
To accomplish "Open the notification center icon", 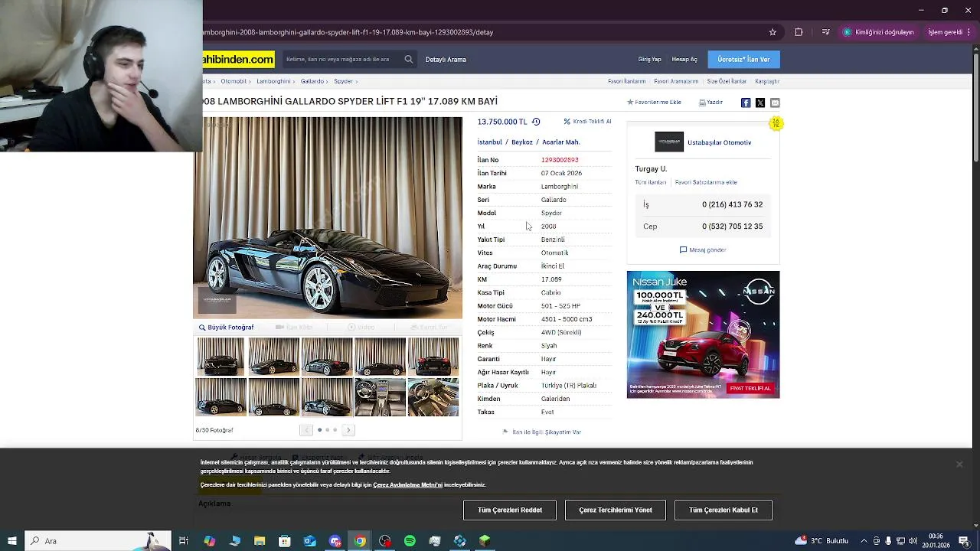I will [x=964, y=541].
